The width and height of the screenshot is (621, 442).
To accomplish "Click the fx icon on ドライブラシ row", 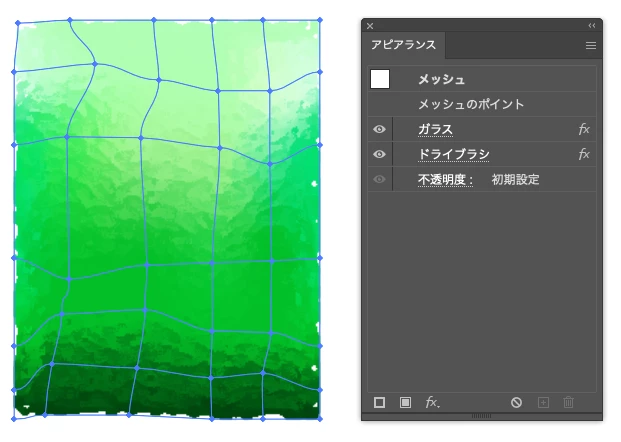I will 584,154.
